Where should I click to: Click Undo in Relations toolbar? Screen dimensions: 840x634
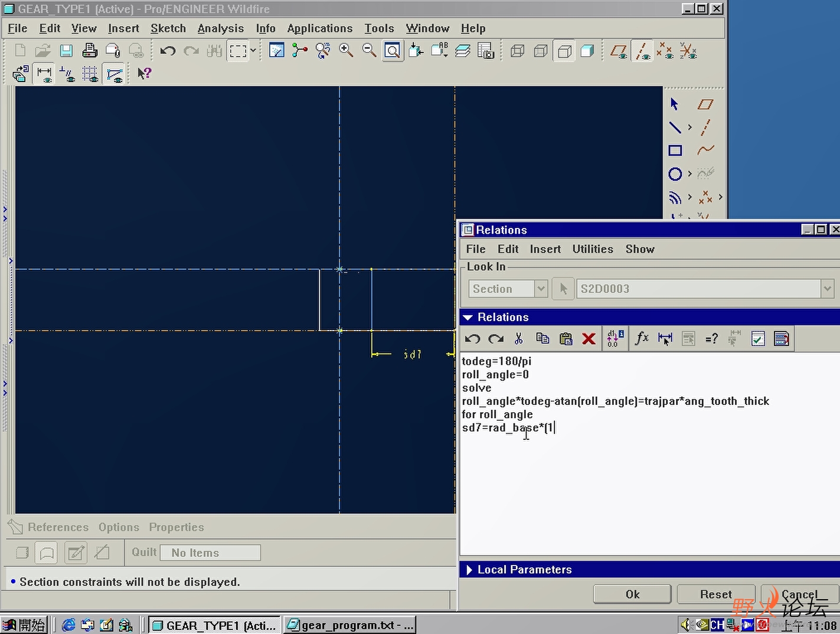pos(472,338)
